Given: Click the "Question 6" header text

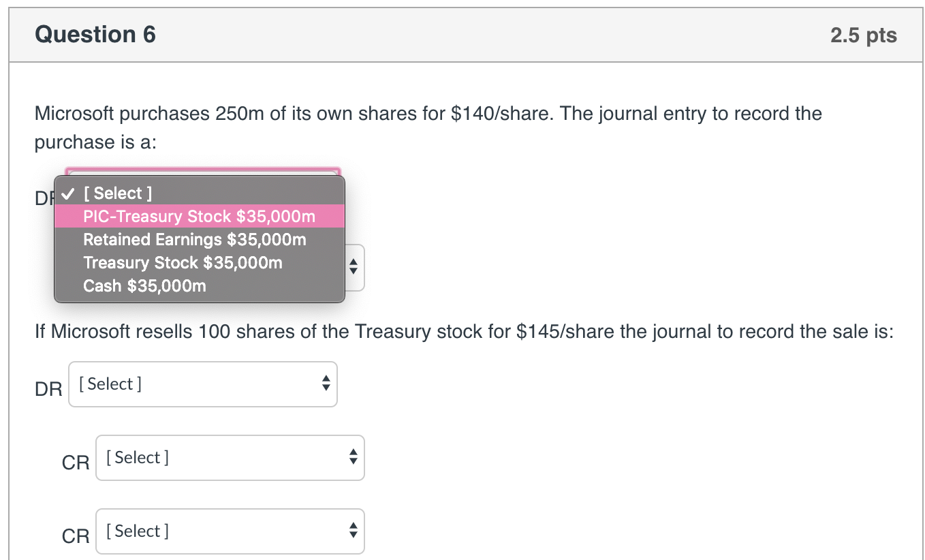Looking at the screenshot, I should [95, 34].
